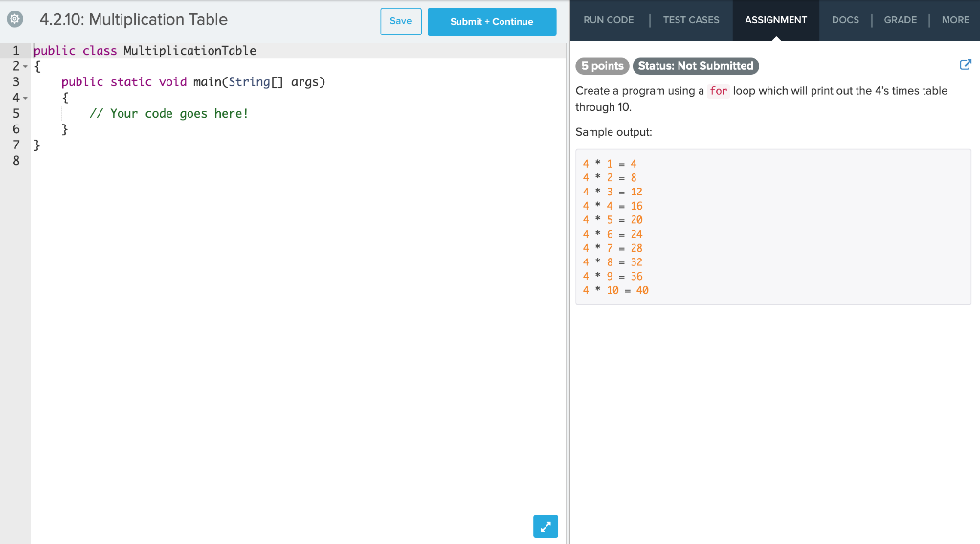The image size is (980, 544).
Task: Click the '5 points' badge
Action: pyautogui.click(x=602, y=66)
